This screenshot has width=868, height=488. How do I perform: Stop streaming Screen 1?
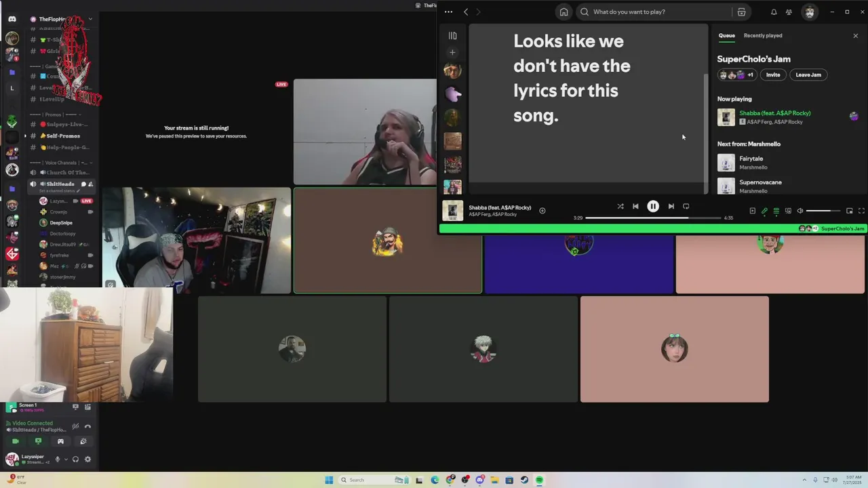click(75, 407)
